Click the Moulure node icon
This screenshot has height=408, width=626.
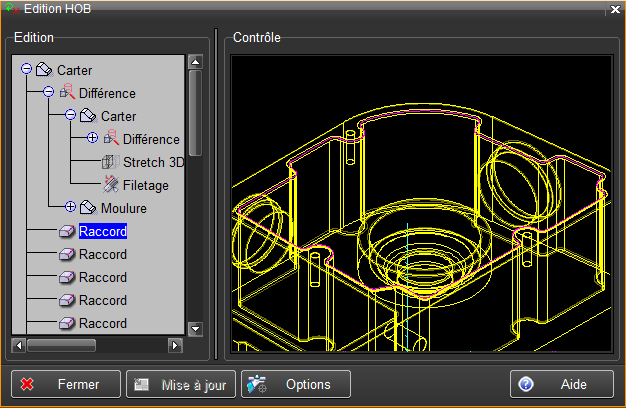point(88,208)
